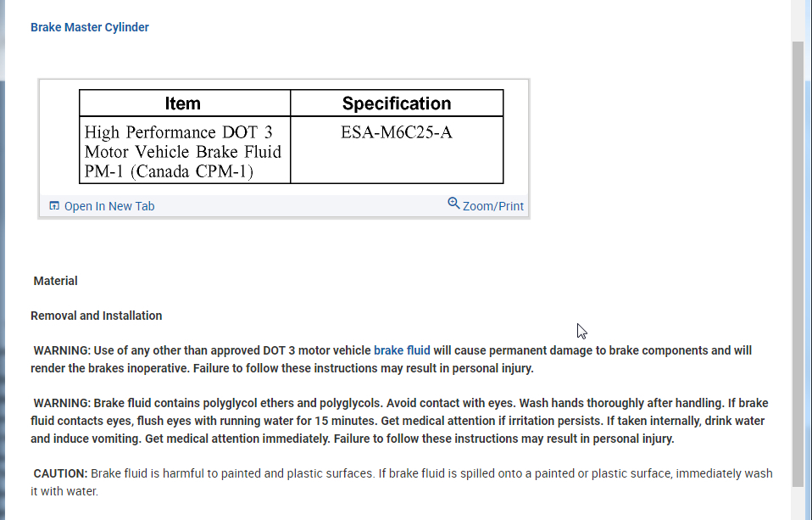Click the Specification column header
812x520 pixels.
(397, 103)
